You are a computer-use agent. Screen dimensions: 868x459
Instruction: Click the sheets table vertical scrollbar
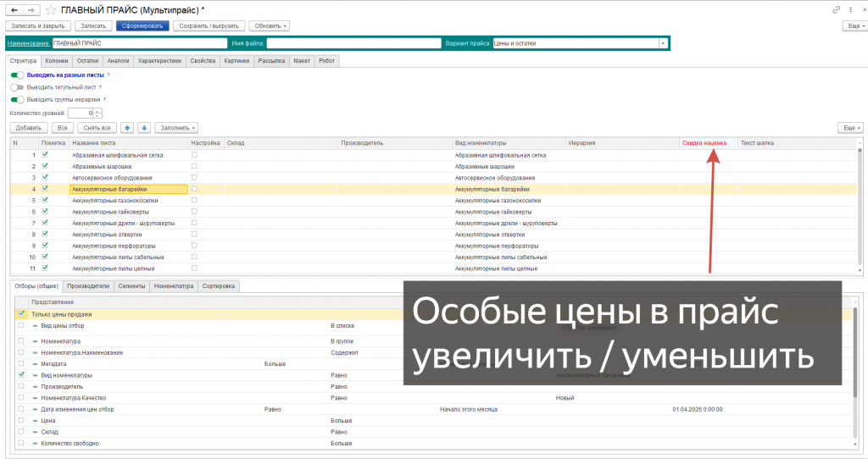860,207
